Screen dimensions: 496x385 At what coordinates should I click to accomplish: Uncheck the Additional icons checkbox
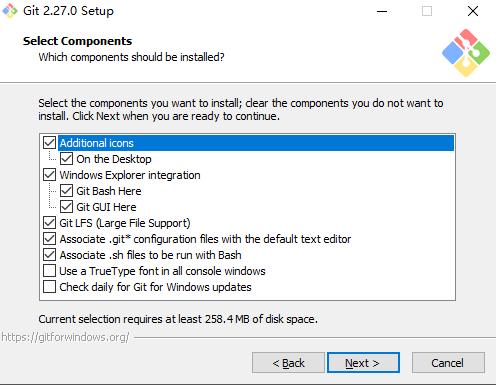[x=49, y=143]
